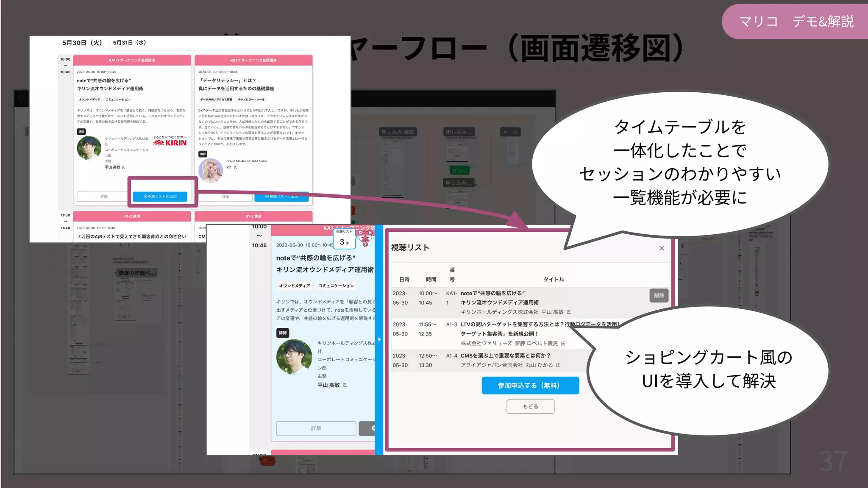
Task: Click the 削除 button for KA1-1 row
Action: pos(659,296)
